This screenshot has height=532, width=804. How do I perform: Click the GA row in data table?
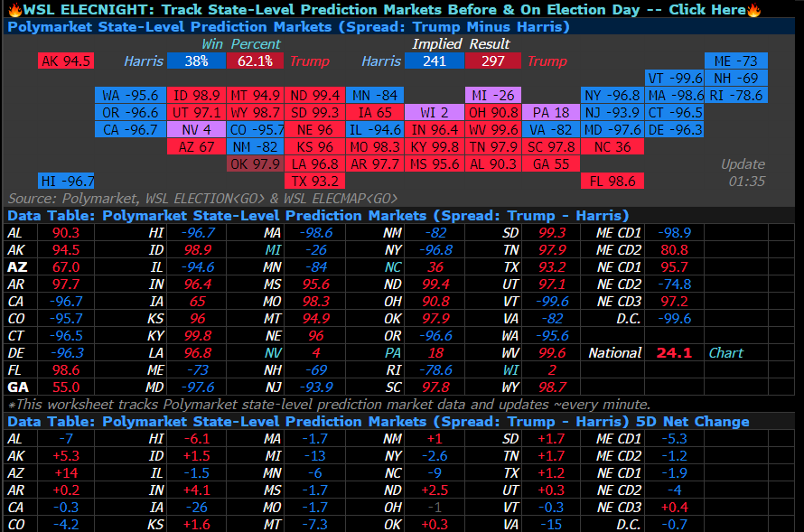[x=49, y=387]
